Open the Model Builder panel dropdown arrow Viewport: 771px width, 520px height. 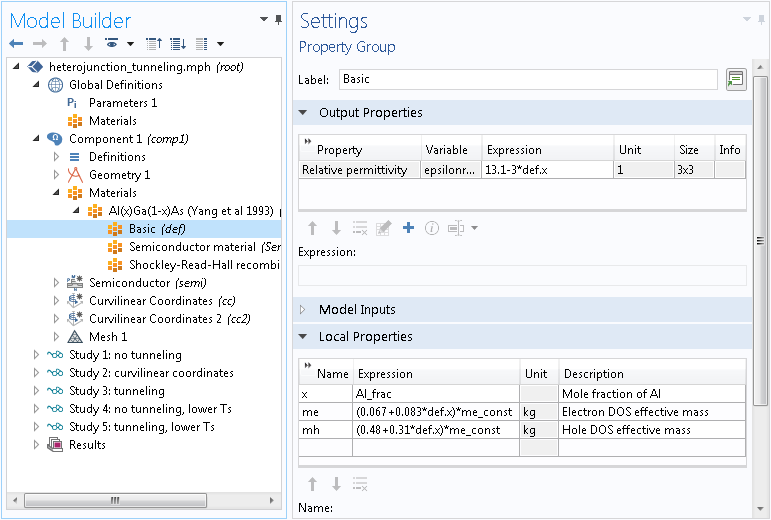pyautogui.click(x=264, y=19)
